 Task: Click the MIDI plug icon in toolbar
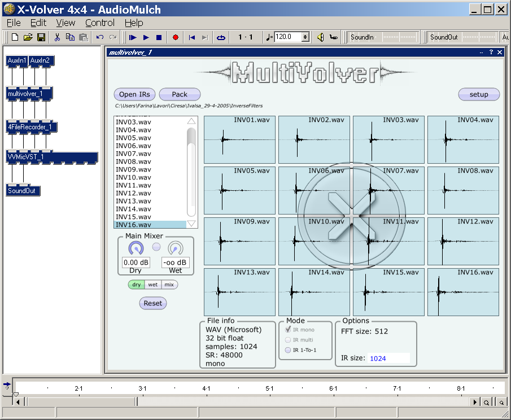click(x=333, y=37)
